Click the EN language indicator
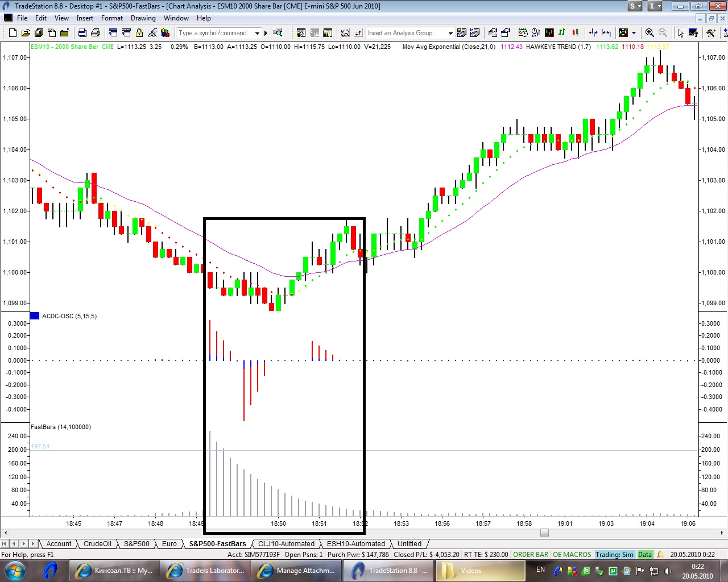 tap(540, 569)
